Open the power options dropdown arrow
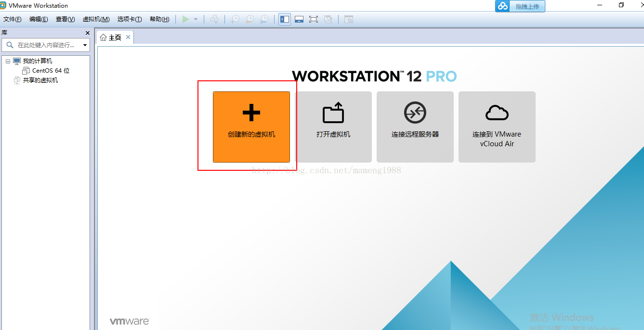Image resolution: width=644 pixels, height=330 pixels. click(196, 19)
